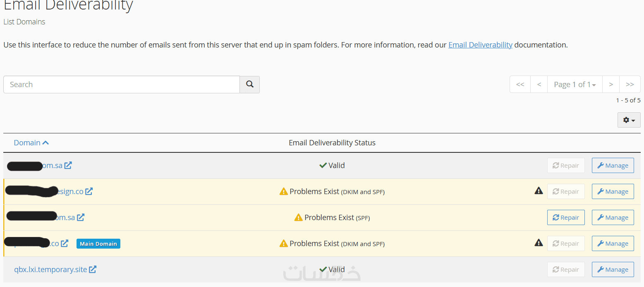Go to the first page button
This screenshot has height=287, width=644.
520,84
